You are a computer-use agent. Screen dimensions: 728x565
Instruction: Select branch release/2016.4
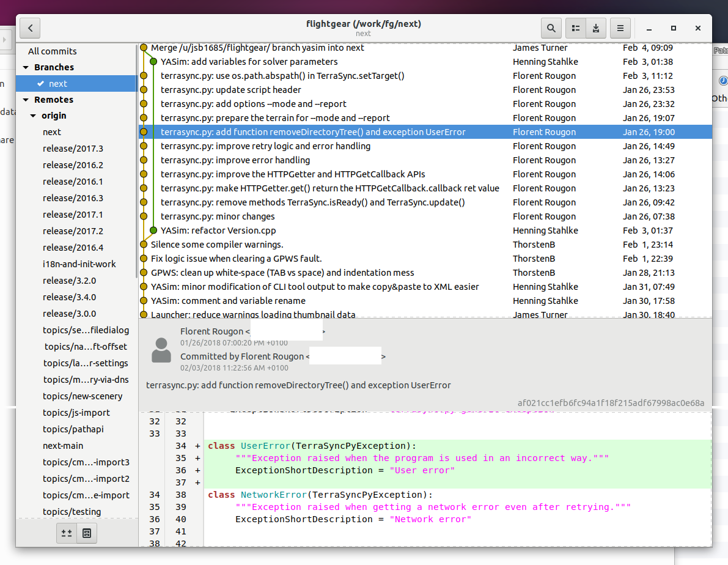point(77,248)
